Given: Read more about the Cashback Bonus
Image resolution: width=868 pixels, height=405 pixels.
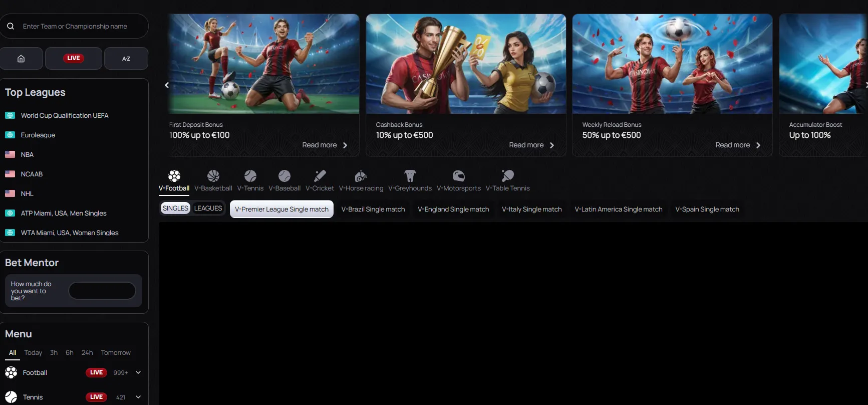Looking at the screenshot, I should click(531, 145).
